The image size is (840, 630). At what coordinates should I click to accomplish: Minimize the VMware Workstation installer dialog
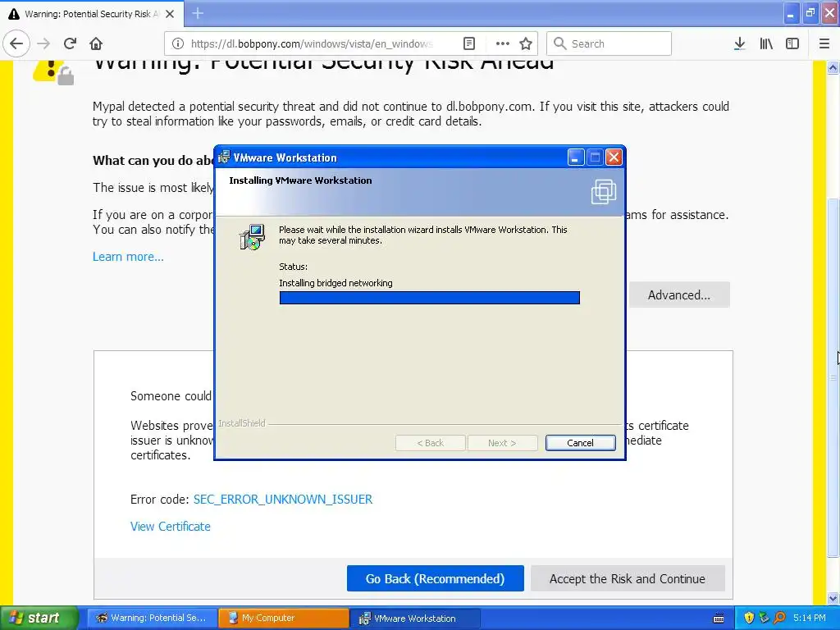[576, 157]
